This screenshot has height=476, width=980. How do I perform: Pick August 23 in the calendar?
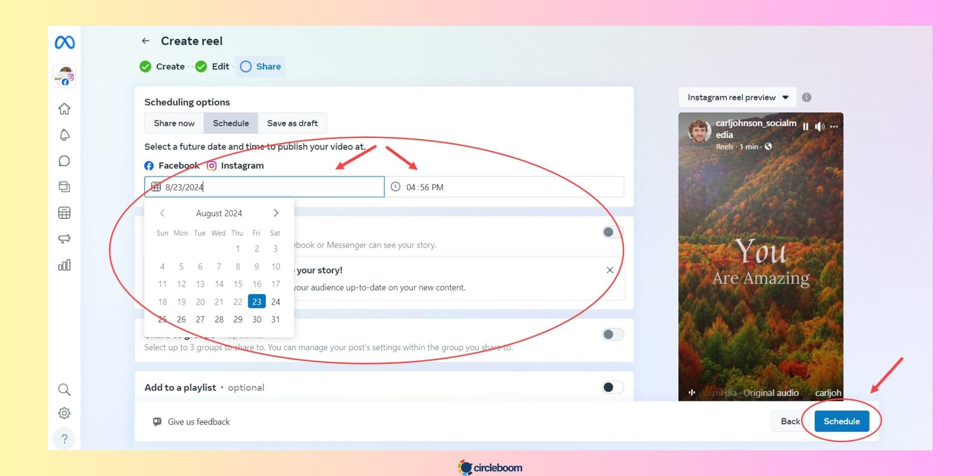(257, 301)
